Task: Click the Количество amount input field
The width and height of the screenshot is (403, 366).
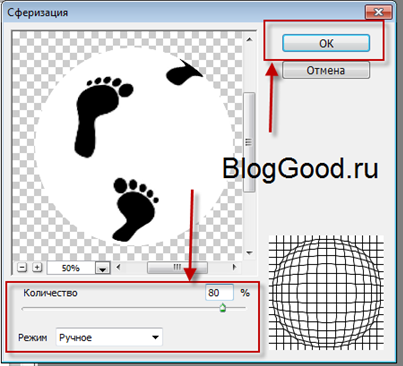Action: (x=219, y=293)
